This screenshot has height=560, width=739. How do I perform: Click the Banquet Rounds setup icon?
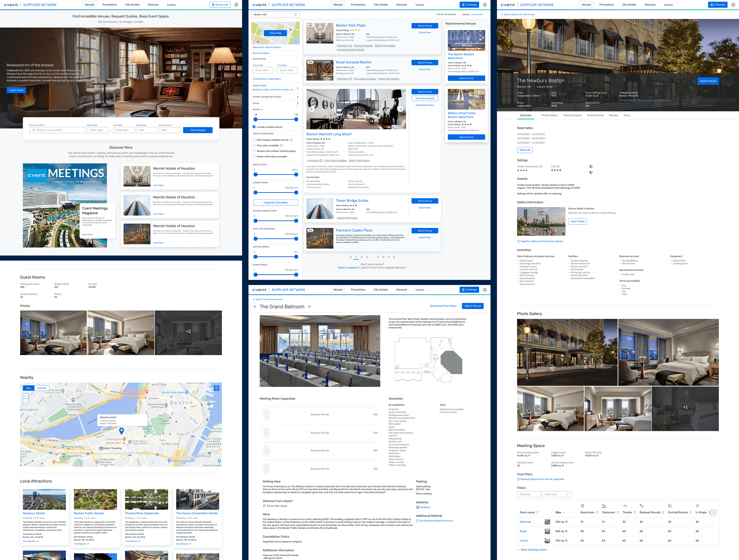click(641, 505)
